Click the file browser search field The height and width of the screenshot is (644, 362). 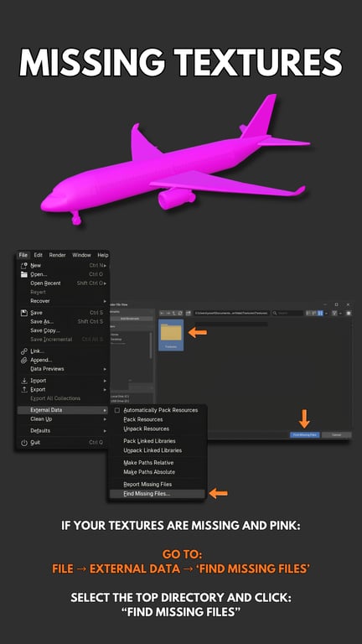pyautogui.click(x=287, y=313)
